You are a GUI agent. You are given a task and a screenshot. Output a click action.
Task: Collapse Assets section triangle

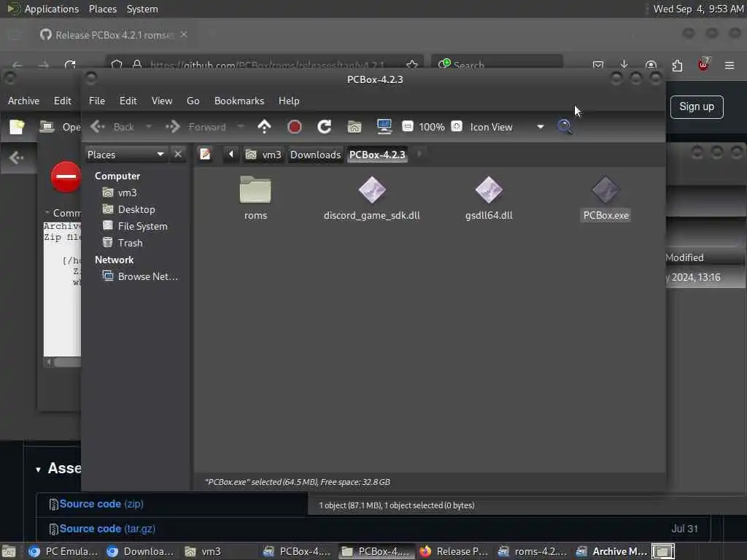point(38,470)
